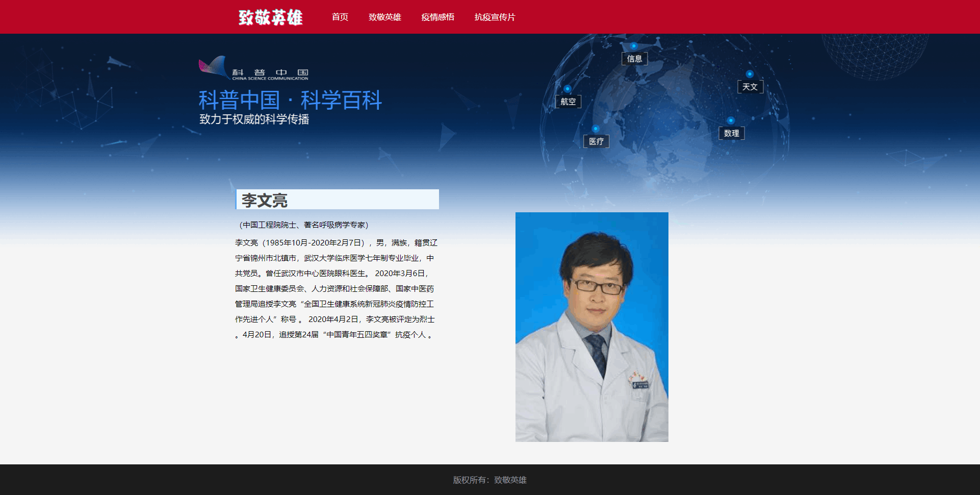Select 抗疫宣传片 in the top menu

495,17
